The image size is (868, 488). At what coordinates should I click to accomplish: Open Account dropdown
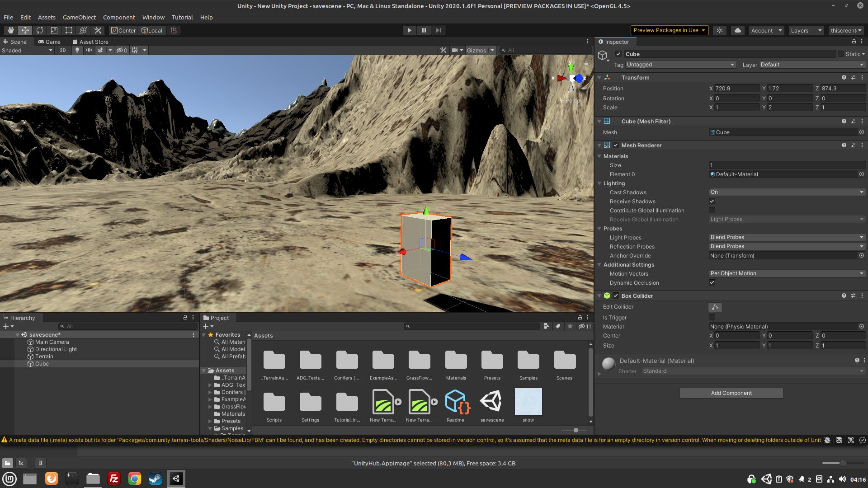coord(767,30)
